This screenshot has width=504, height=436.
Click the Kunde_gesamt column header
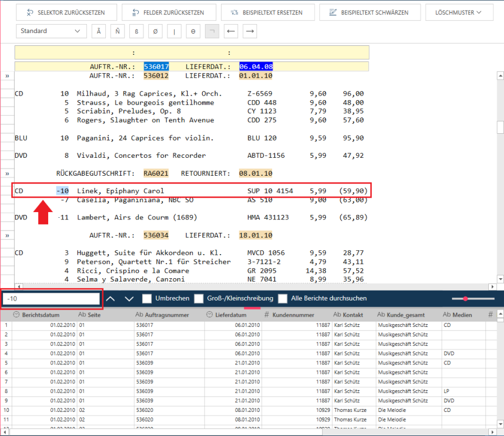[405, 315]
